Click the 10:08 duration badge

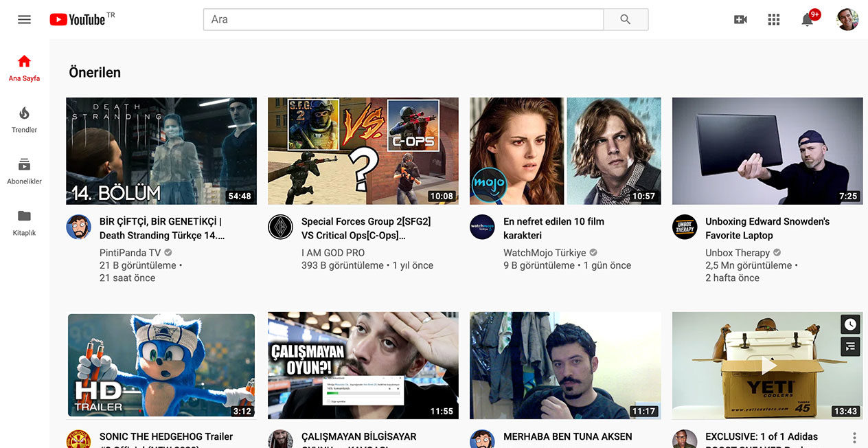(x=442, y=196)
